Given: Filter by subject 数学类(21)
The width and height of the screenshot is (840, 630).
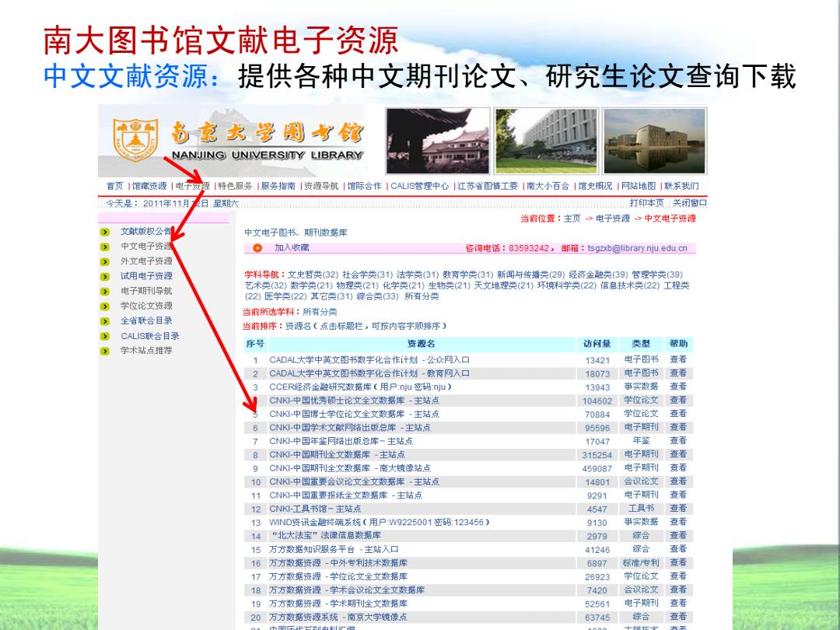Looking at the screenshot, I should click(312, 285).
